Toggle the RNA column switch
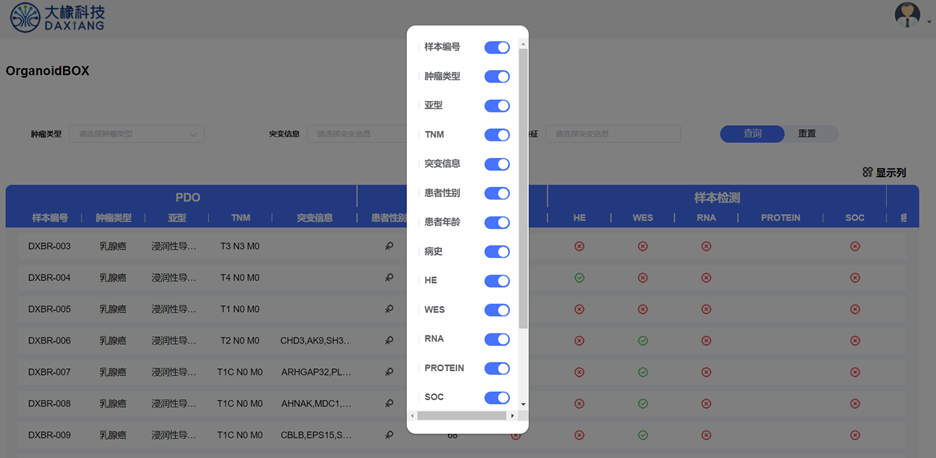The height and width of the screenshot is (458, 936). (x=497, y=339)
